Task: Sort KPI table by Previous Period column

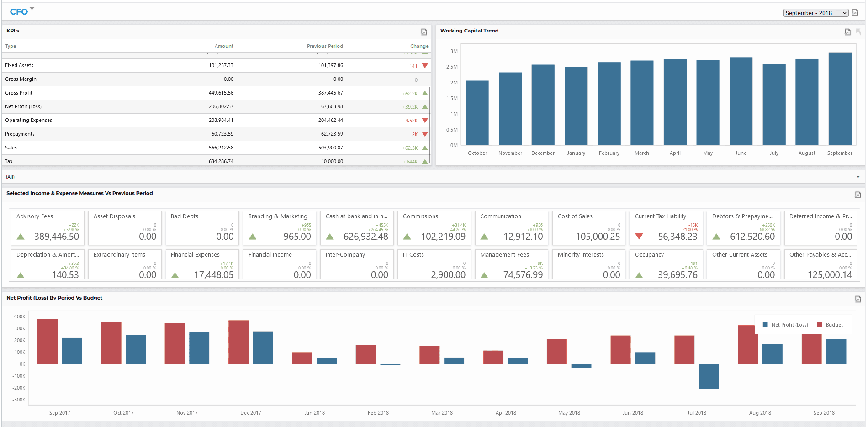Action: [325, 46]
